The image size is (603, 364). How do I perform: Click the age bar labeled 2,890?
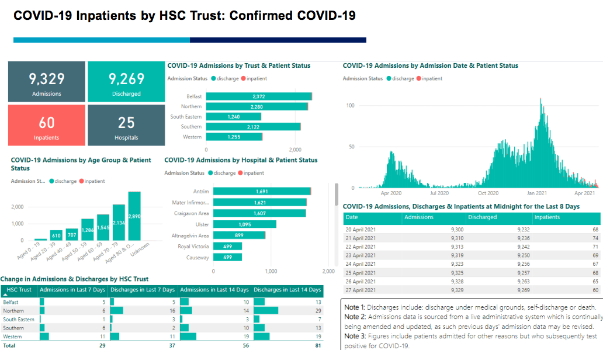point(134,216)
